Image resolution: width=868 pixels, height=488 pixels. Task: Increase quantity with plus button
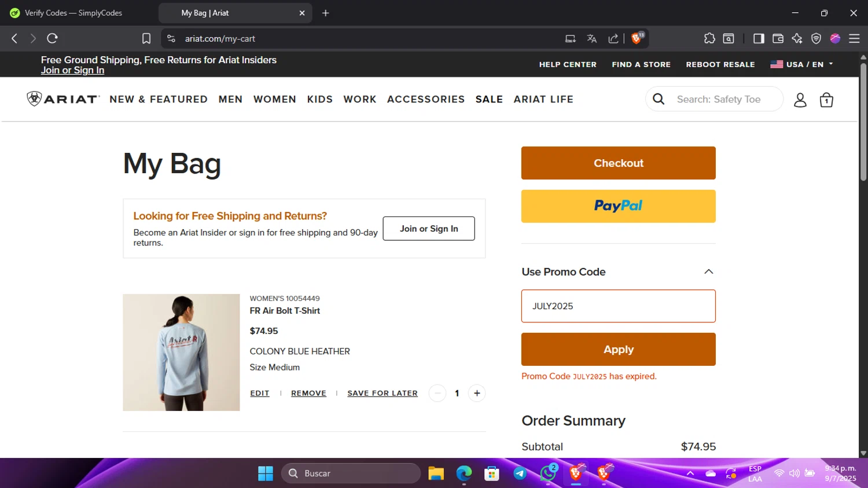pyautogui.click(x=477, y=393)
